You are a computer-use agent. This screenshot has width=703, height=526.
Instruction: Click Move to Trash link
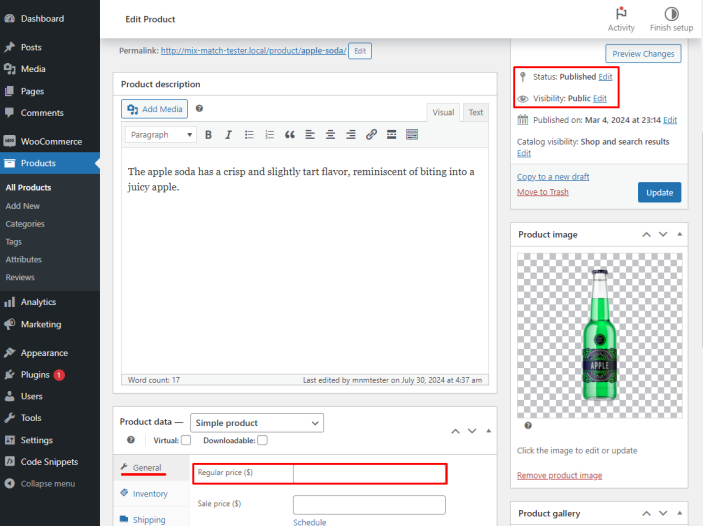(x=542, y=192)
